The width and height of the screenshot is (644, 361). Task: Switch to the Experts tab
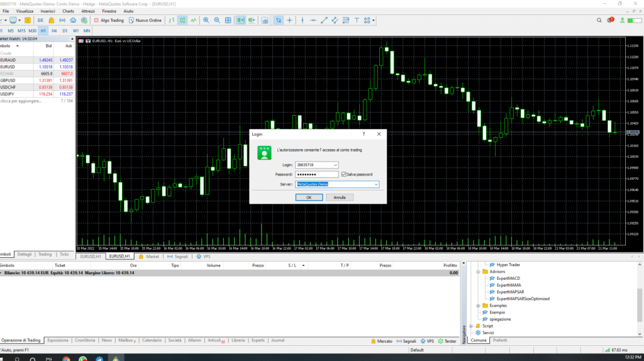tap(258, 340)
